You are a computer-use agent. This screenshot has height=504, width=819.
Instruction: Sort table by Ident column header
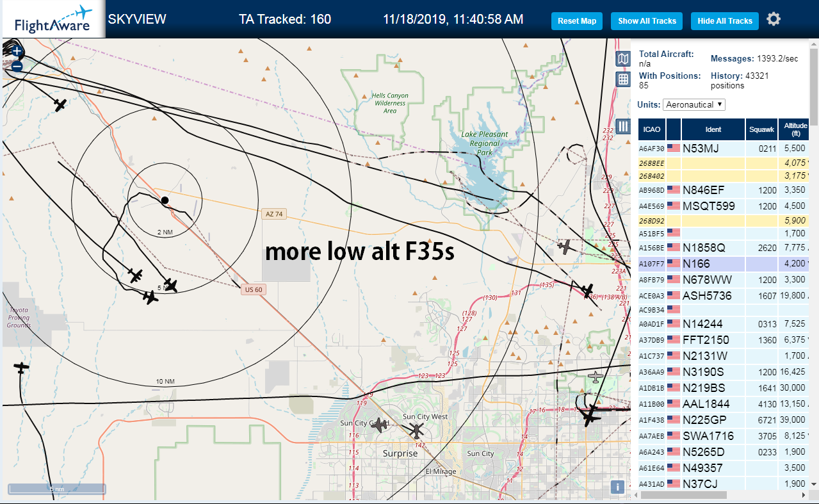click(x=713, y=129)
